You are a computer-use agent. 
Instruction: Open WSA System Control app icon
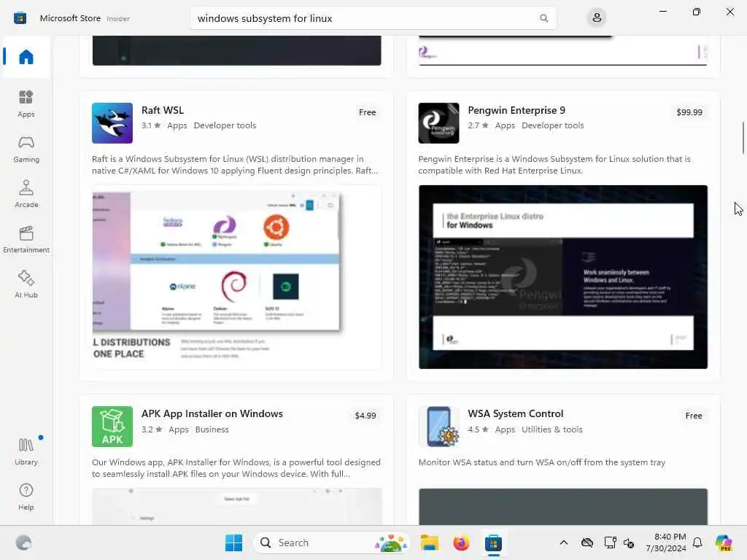(x=438, y=426)
